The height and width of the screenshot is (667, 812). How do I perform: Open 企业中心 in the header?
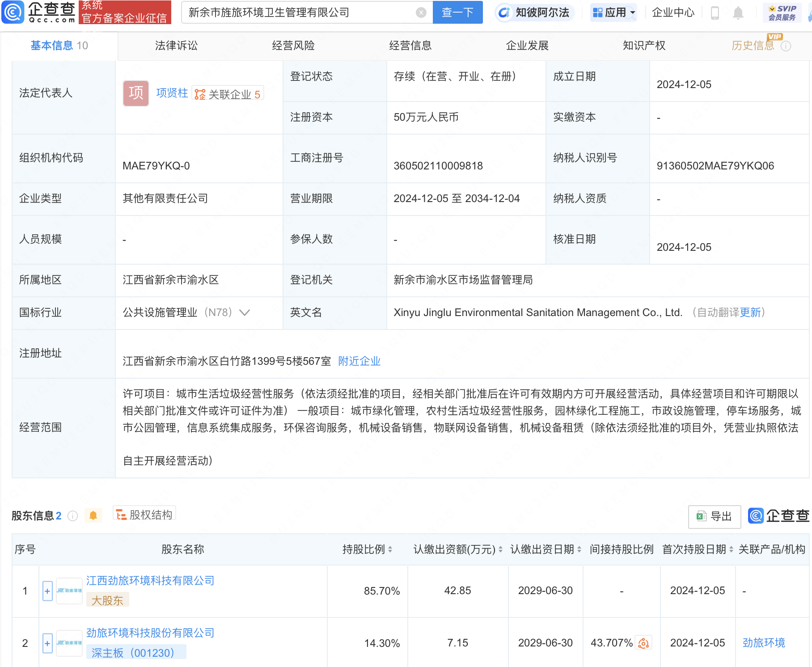673,13
